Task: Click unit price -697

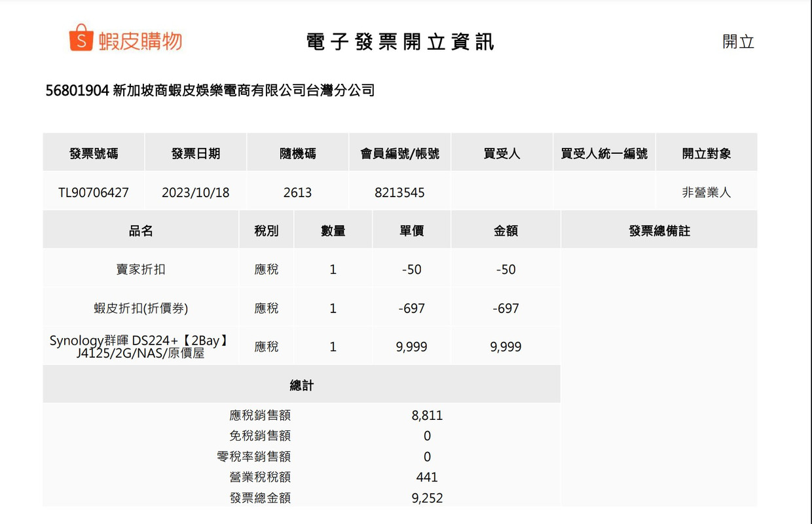Action: tap(412, 308)
